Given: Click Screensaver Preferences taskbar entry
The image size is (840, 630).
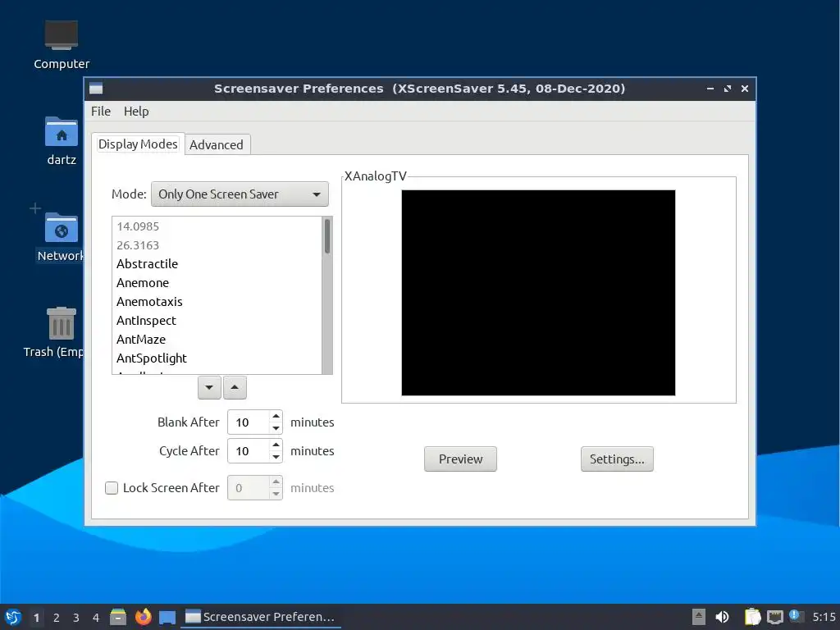Looking at the screenshot, I should point(260,617).
